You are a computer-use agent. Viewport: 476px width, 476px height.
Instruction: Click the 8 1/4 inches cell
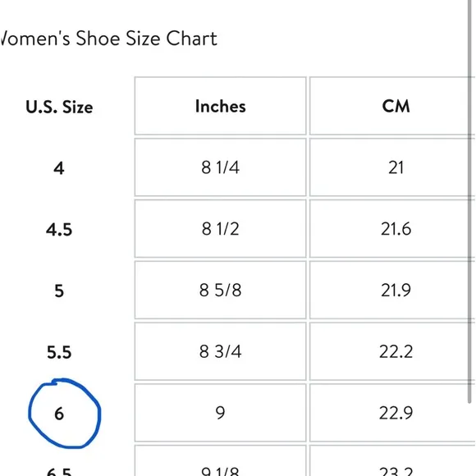221,167
